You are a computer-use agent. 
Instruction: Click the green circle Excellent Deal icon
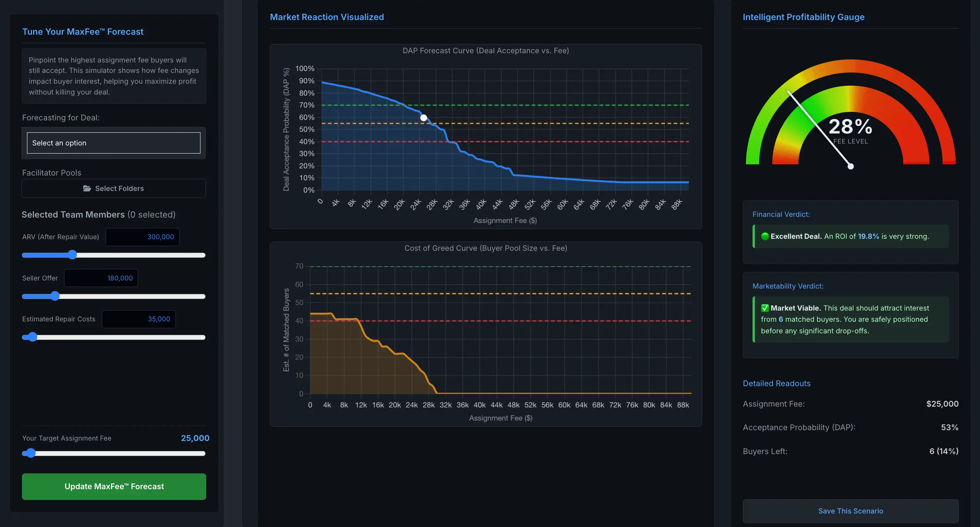765,236
